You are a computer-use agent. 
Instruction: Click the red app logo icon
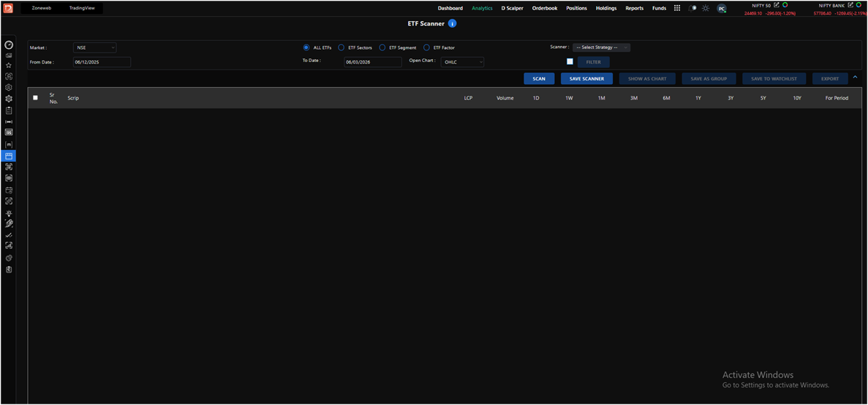point(8,8)
